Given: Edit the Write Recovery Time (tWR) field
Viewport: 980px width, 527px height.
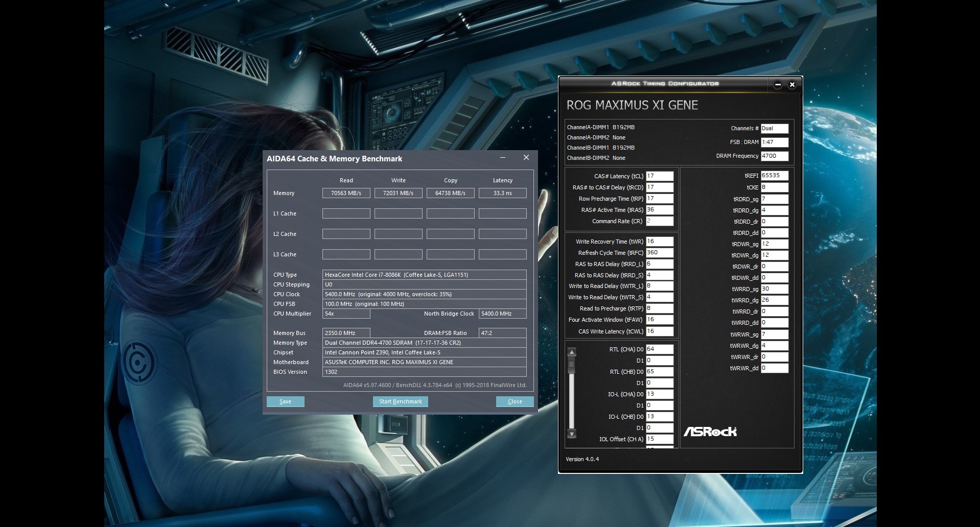Looking at the screenshot, I should (x=660, y=242).
